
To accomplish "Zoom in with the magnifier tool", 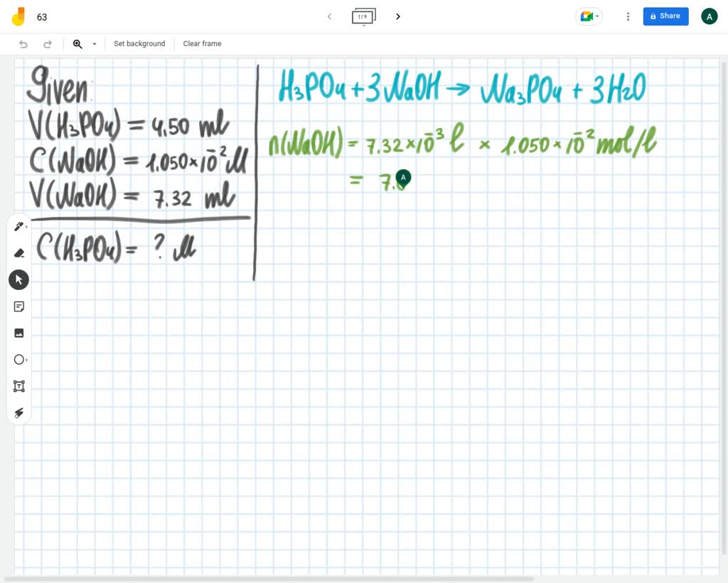I will coord(77,43).
